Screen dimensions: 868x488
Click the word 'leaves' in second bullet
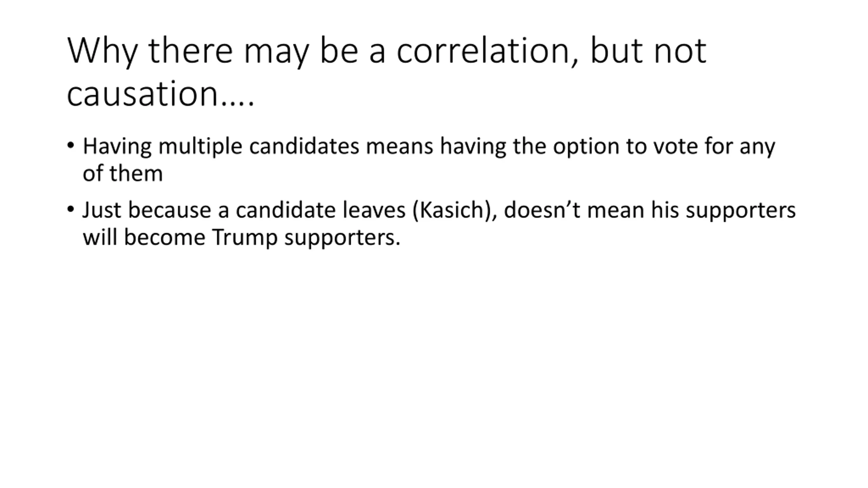[x=374, y=210]
